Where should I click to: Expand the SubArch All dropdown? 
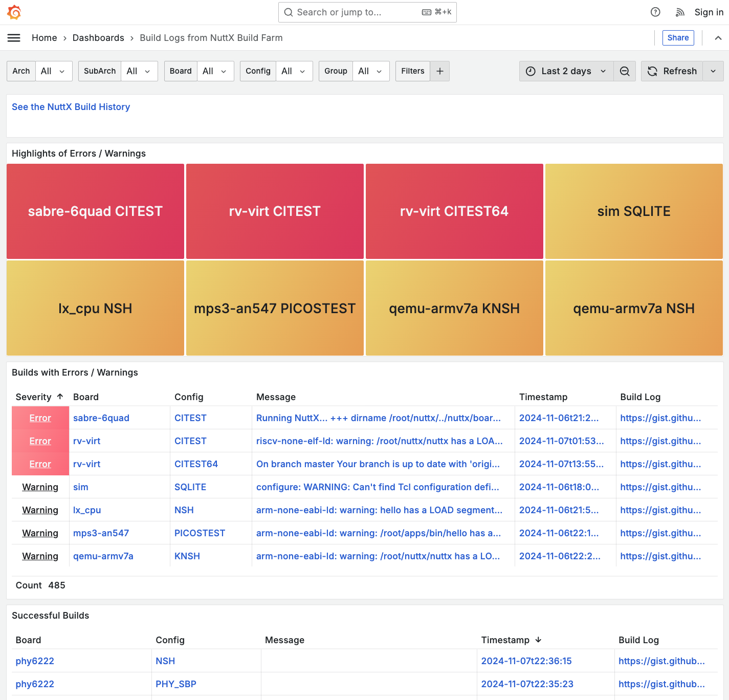[x=139, y=71]
